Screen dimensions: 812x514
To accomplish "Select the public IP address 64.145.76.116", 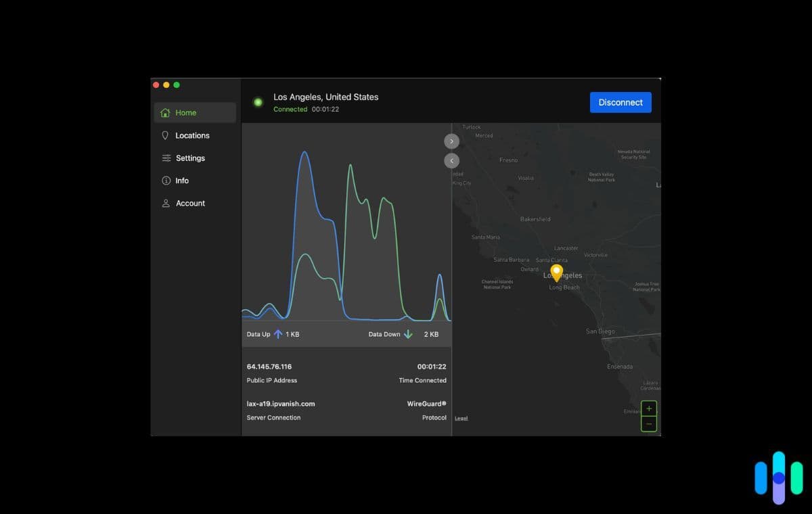I will point(269,367).
